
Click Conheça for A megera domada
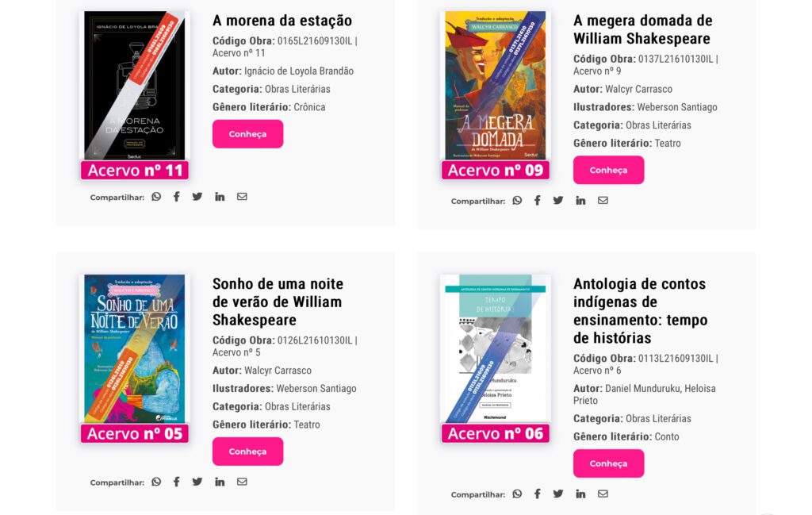[x=608, y=170]
